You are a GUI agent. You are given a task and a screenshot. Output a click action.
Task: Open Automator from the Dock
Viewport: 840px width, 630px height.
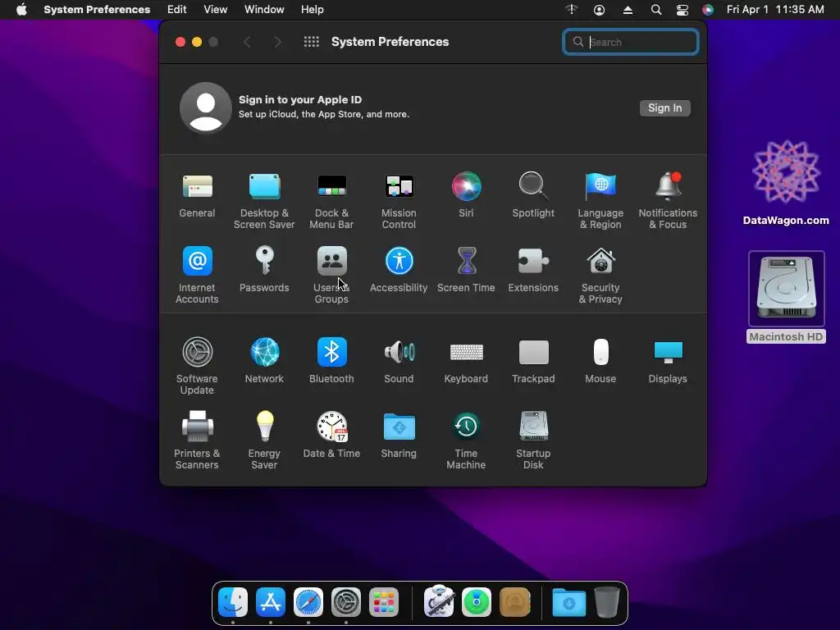[439, 601]
